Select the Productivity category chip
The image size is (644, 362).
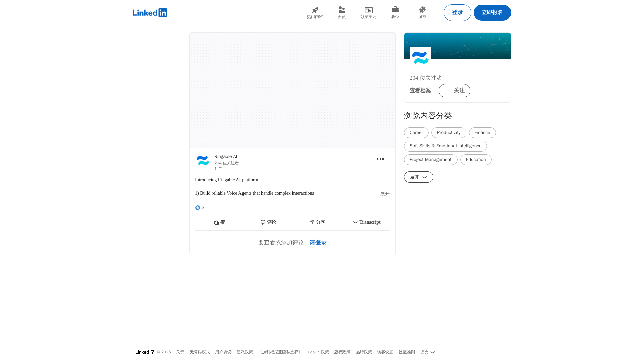(x=448, y=133)
